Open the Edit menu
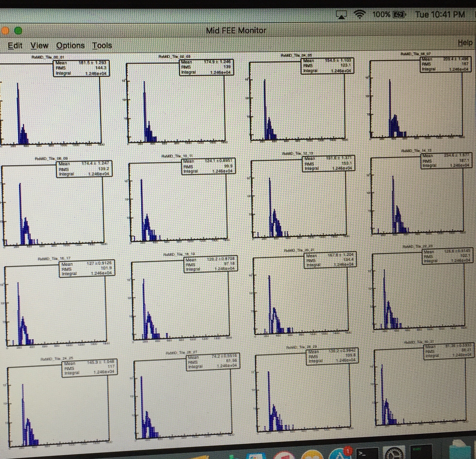476x459 pixels. pos(15,45)
